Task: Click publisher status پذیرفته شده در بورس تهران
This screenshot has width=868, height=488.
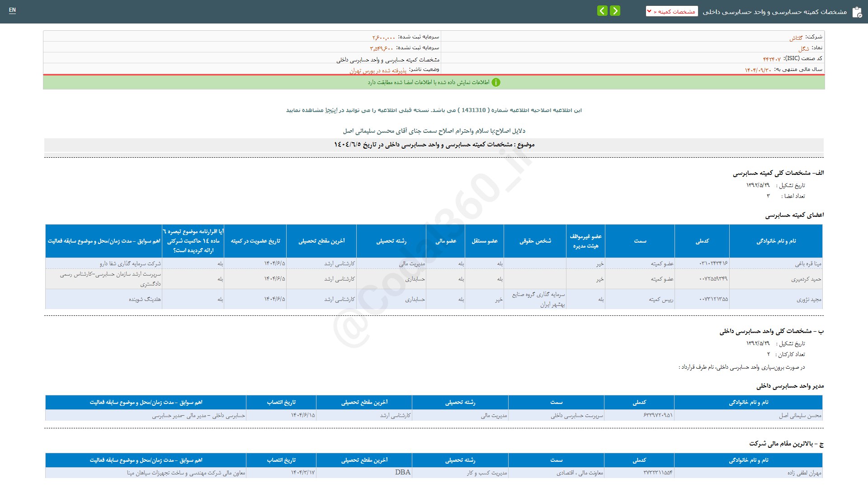Action: (378, 70)
